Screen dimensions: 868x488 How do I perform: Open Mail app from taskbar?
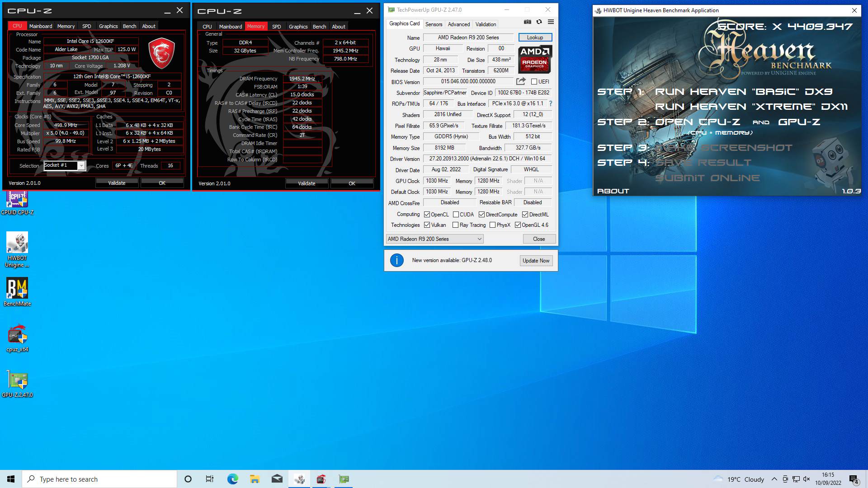[277, 479]
